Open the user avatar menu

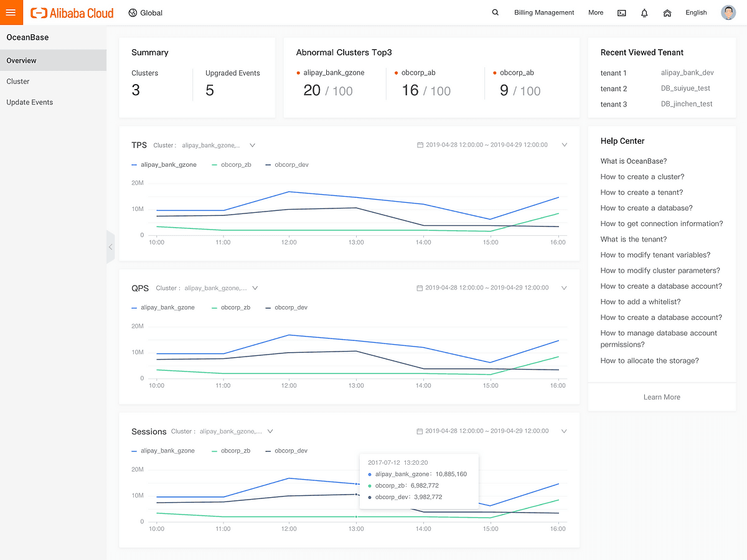pos(728,12)
